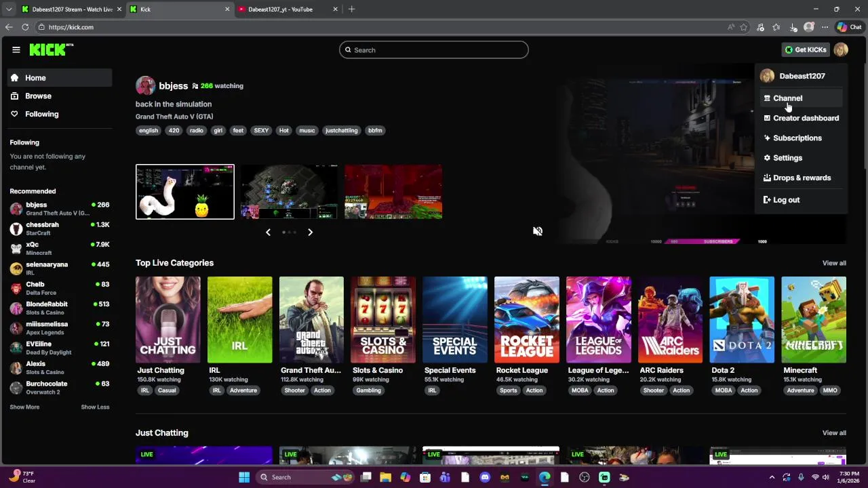Click Dabeast1207 profile avatar in dropdown
The height and width of the screenshot is (488, 868).
coord(767,76)
